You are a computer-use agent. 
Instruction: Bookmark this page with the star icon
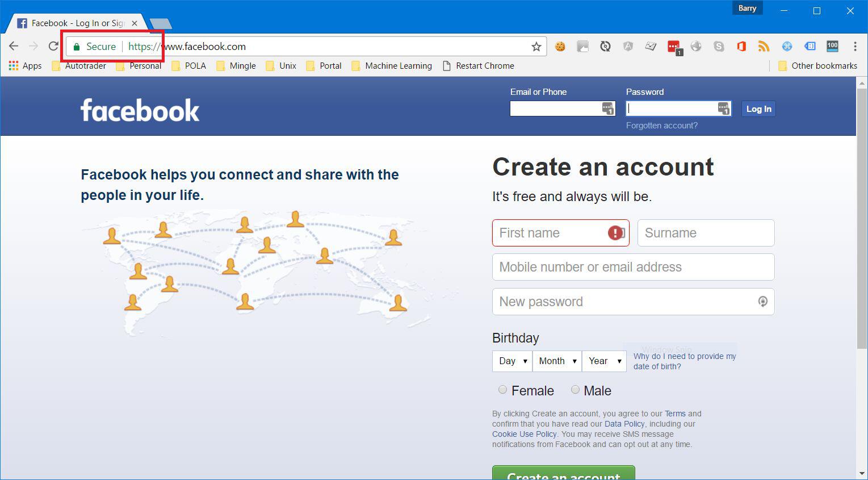[x=536, y=47]
